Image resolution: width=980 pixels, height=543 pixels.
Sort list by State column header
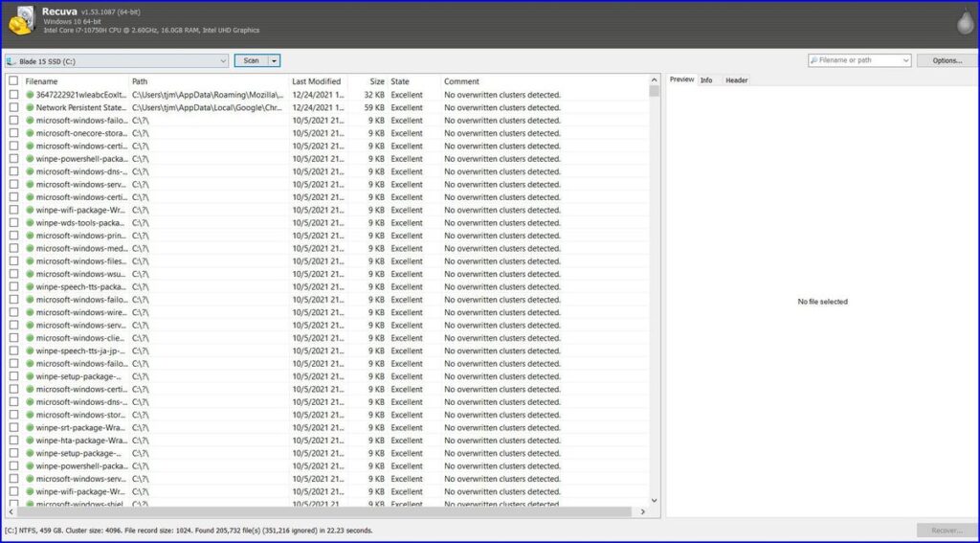tap(413, 81)
